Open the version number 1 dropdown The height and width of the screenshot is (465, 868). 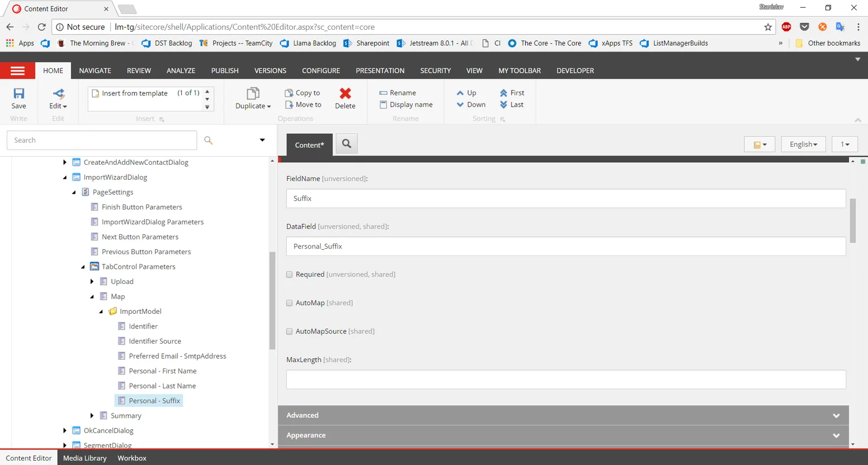point(845,144)
